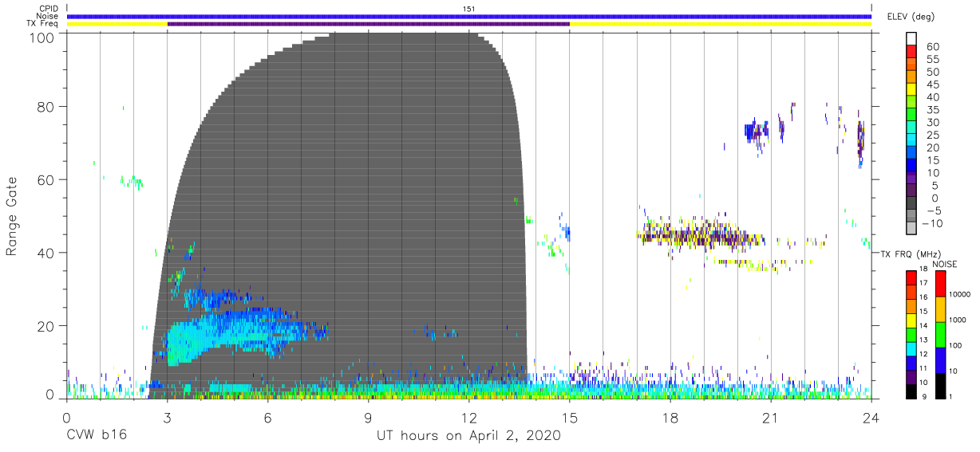Click the '15' UT hour tick label
The image size is (980, 452).
point(570,418)
